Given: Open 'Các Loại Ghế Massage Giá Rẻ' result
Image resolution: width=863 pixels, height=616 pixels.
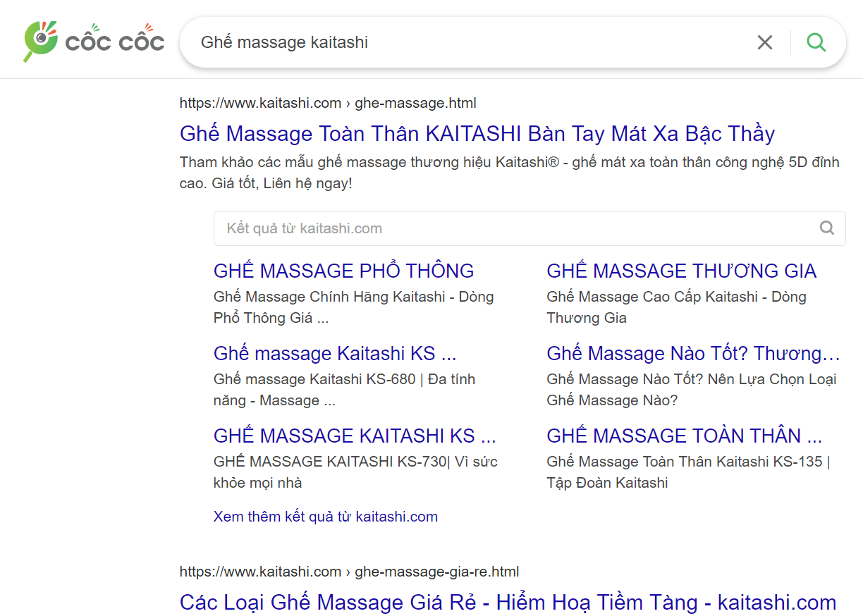Looking at the screenshot, I should coord(508,602).
